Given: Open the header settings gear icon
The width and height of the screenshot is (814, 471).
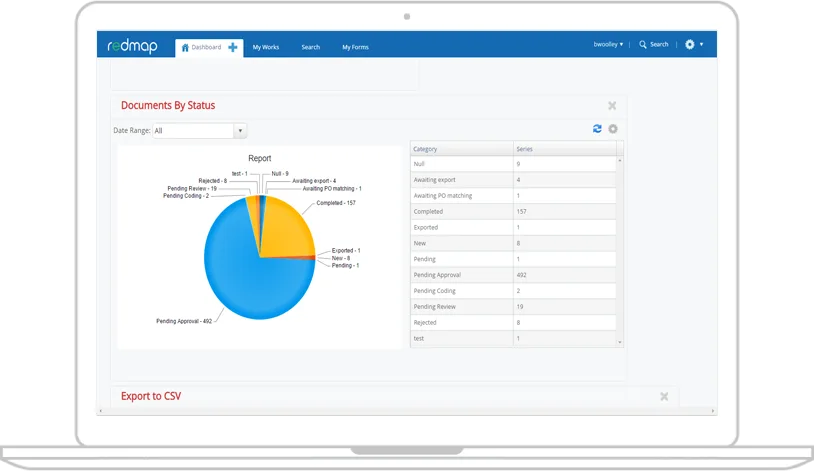Looking at the screenshot, I should tap(689, 45).
